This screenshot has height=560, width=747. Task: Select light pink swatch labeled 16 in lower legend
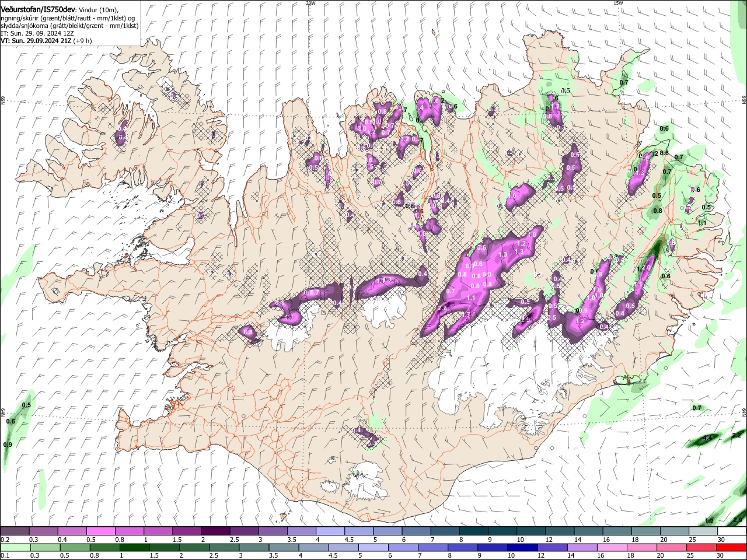(x=612, y=548)
